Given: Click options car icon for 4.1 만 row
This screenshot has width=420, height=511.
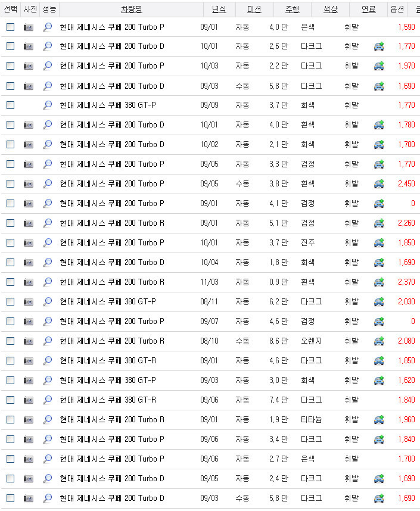Looking at the screenshot, I should (379, 204).
